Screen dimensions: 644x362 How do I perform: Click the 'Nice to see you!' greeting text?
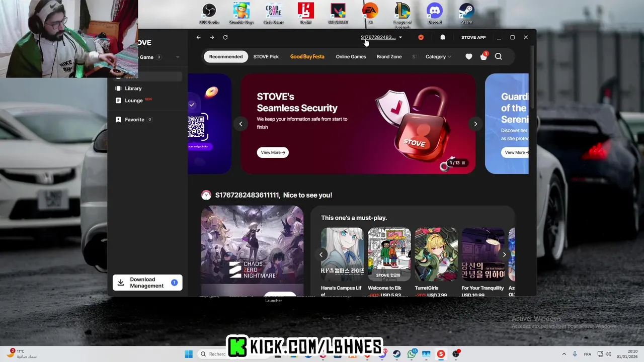[x=307, y=195]
